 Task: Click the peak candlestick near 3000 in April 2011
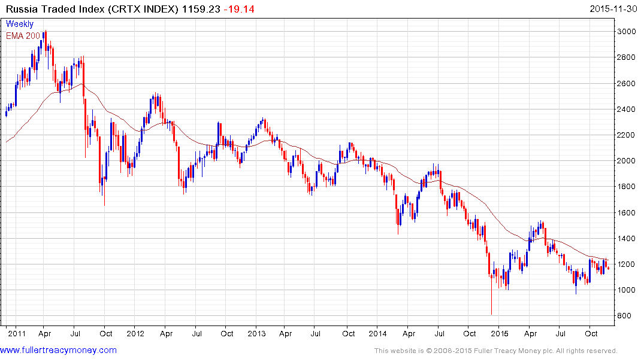point(46,40)
